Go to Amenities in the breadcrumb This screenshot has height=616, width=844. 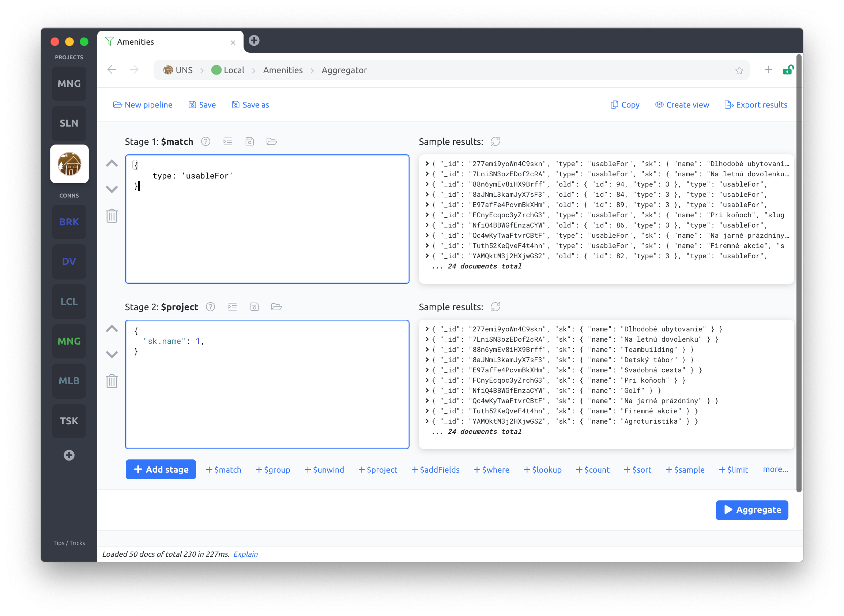click(283, 71)
